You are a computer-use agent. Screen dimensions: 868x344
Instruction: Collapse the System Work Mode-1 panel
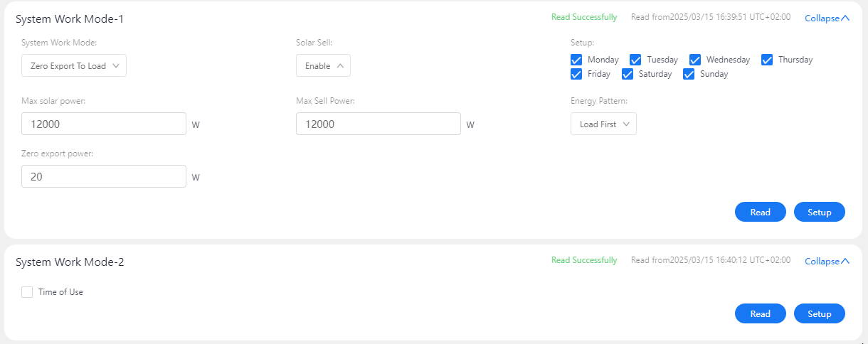pos(827,18)
